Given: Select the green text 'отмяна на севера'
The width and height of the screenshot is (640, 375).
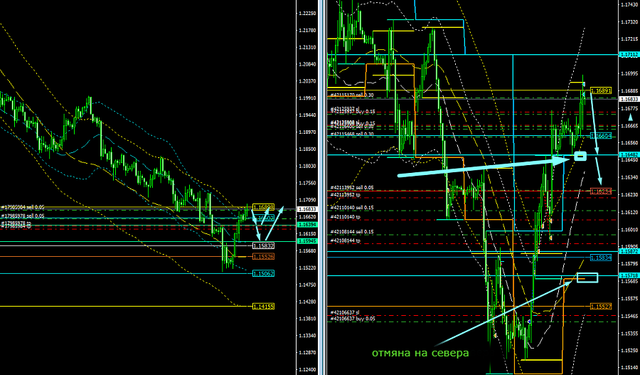Looking at the screenshot, I should [420, 353].
